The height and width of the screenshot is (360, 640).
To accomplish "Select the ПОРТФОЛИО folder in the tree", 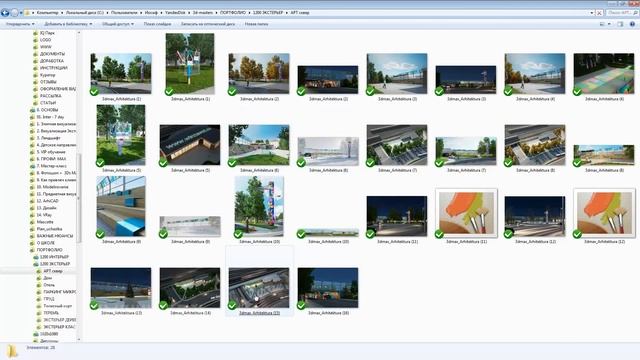I will pos(49,250).
